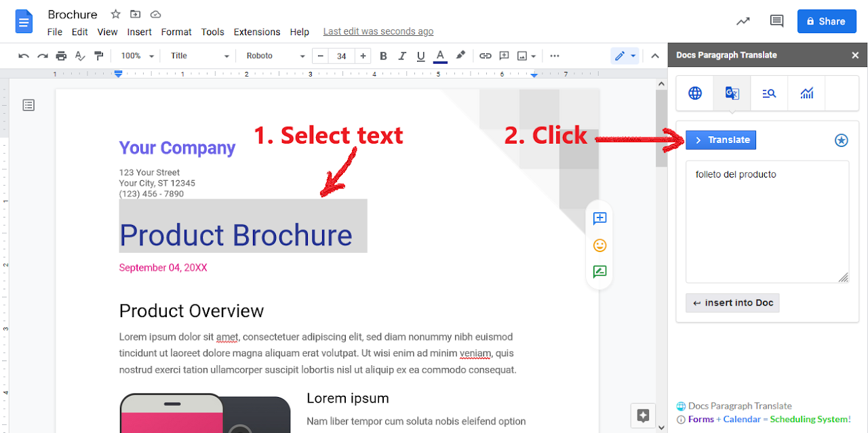Click the September 04, 20XX date
Image resolution: width=868 pixels, height=433 pixels.
[x=163, y=268]
